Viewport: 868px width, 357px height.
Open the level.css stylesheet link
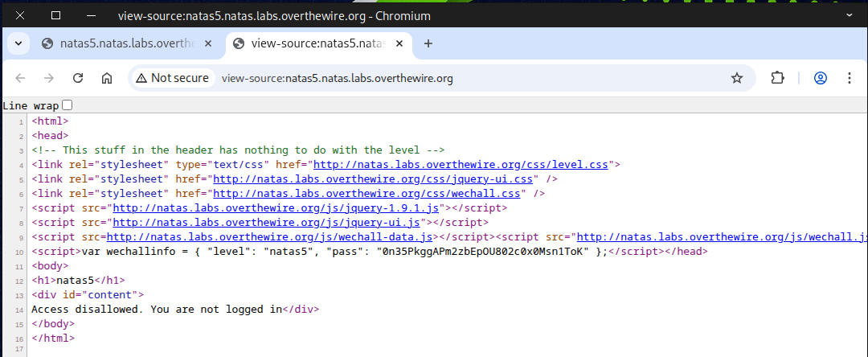point(462,165)
